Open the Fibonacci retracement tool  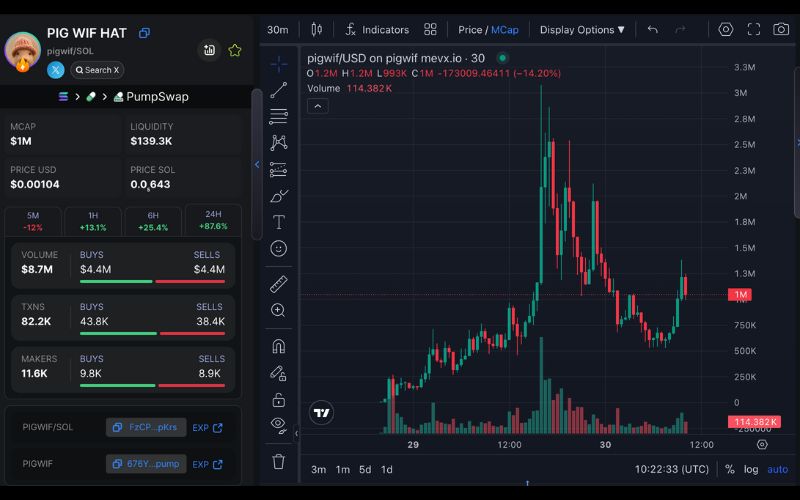(x=279, y=116)
